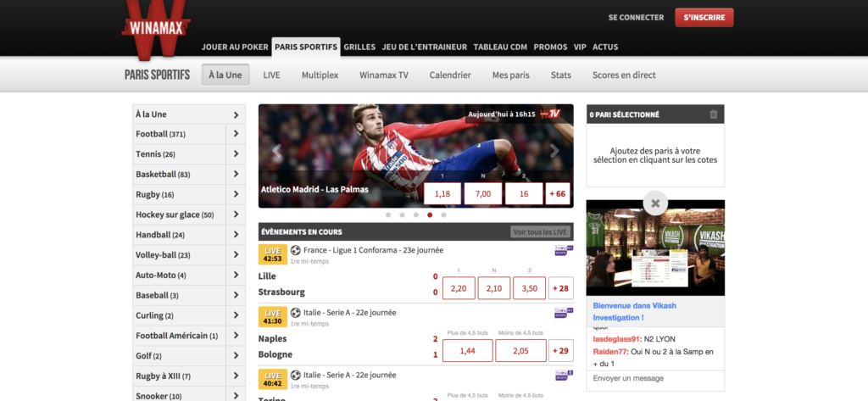868x401 pixels.
Task: Expand the Handball category arrow
Action: [x=236, y=235]
